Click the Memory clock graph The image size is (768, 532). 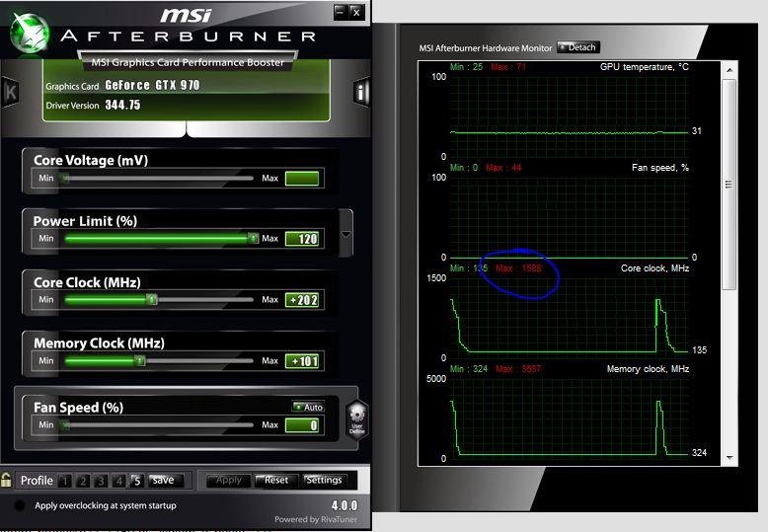[569, 418]
